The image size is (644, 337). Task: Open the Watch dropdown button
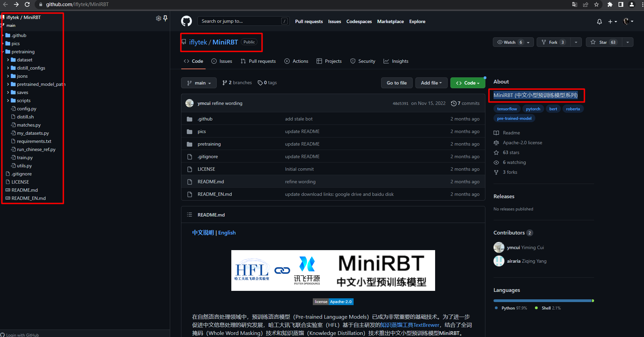[x=513, y=42]
